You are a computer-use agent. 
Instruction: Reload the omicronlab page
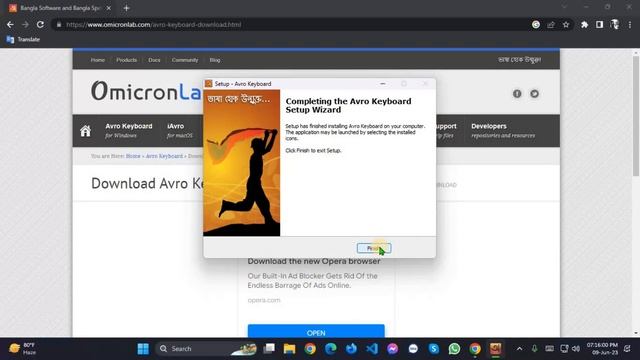pyautogui.click(x=40, y=24)
